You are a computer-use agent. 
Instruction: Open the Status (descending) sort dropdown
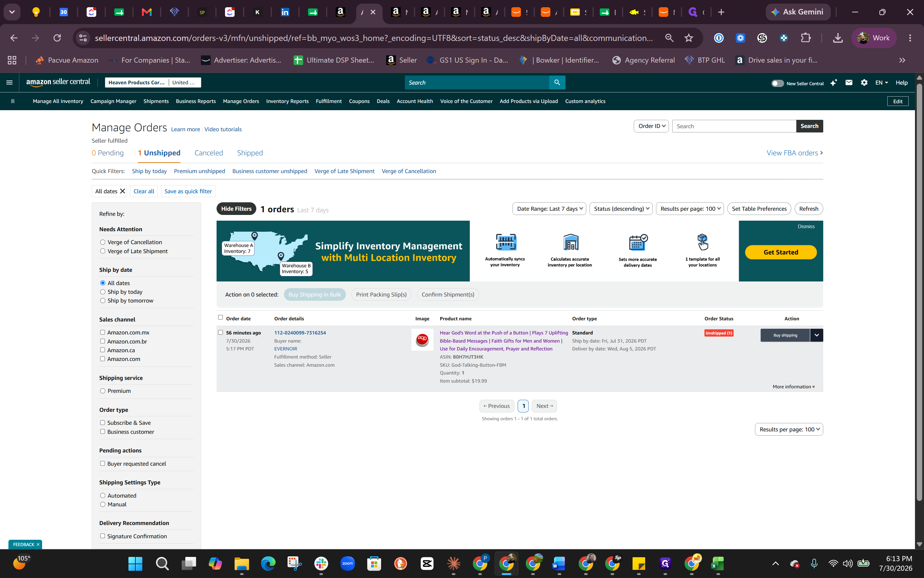(x=621, y=209)
